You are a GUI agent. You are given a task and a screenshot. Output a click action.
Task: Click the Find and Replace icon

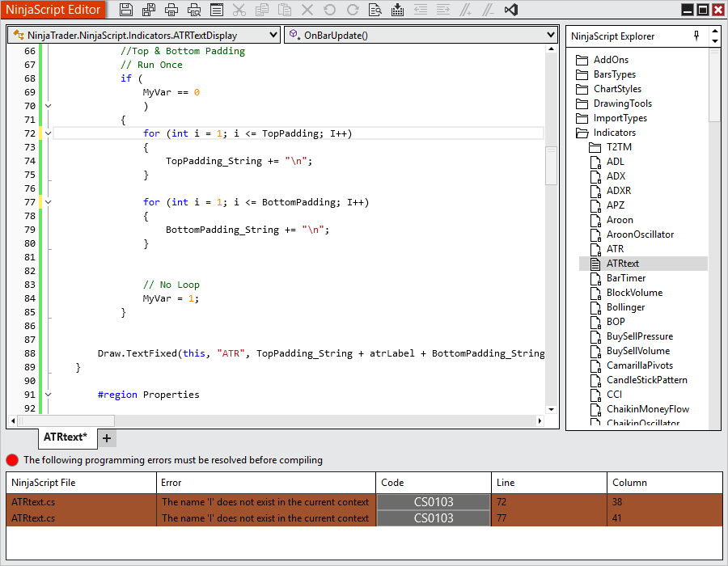pos(375,11)
